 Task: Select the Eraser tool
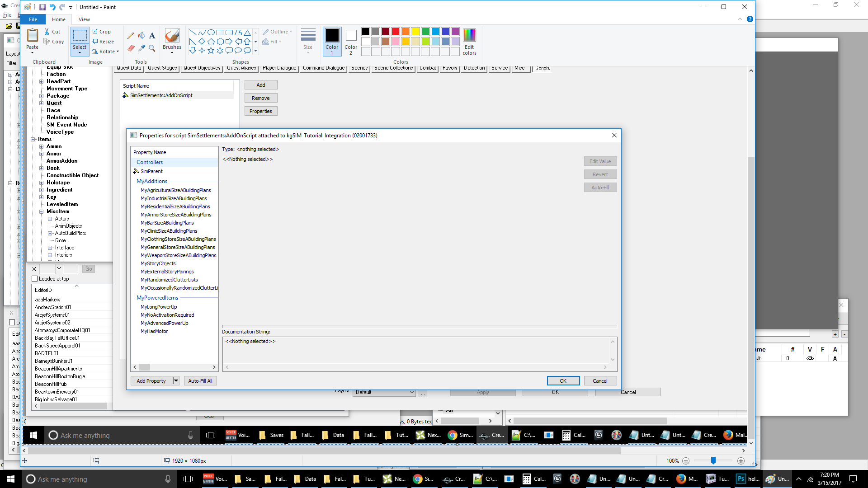click(131, 48)
